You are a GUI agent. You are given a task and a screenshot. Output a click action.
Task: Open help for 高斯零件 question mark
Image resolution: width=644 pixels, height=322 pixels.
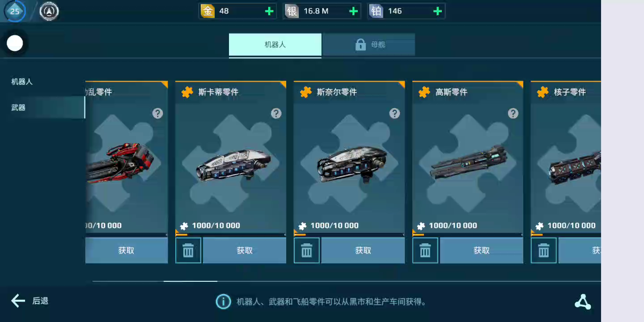[x=513, y=113]
